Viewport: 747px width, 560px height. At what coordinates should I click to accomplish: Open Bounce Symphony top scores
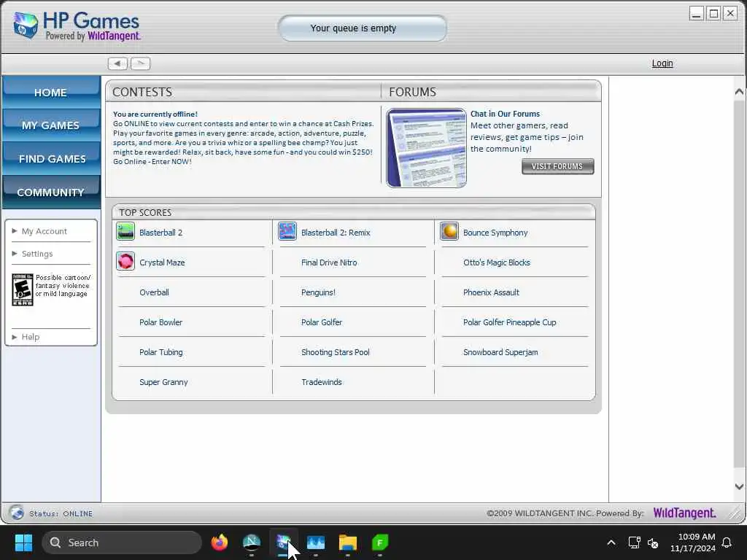(495, 233)
